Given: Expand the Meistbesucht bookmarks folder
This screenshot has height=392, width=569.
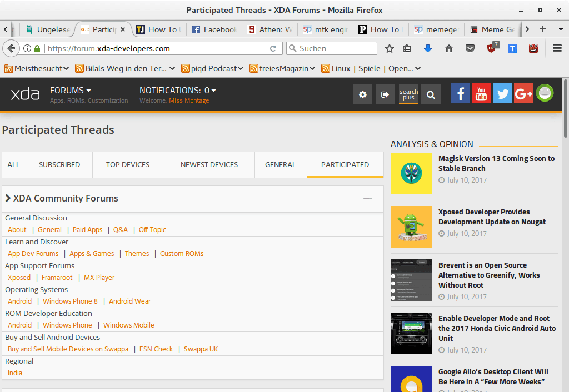Looking at the screenshot, I should tap(37, 68).
